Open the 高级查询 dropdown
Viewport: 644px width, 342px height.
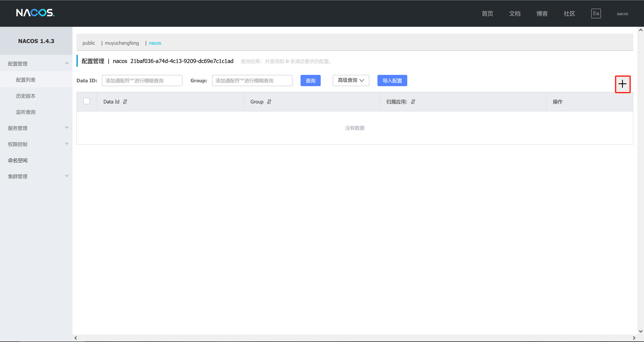point(351,80)
